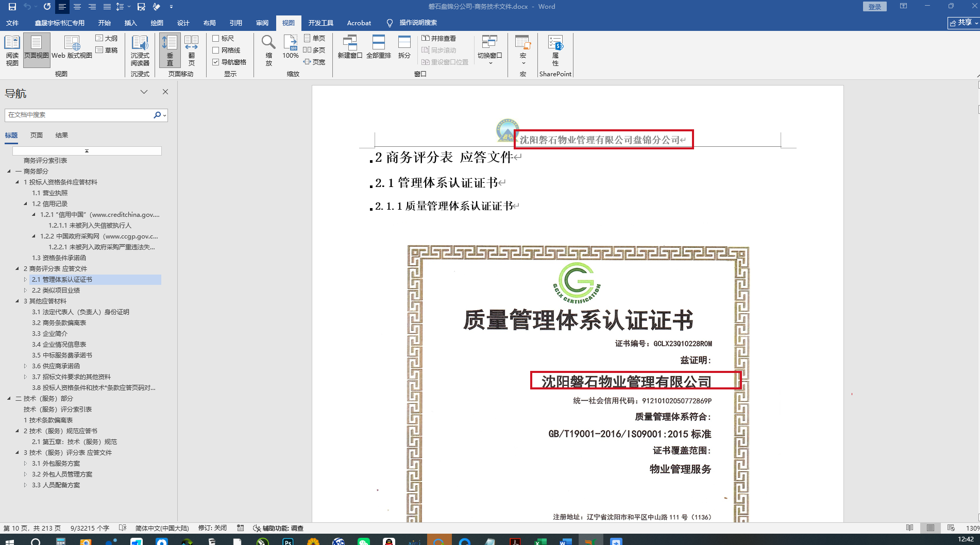Screen dimensions: 980x545
Task: Open the navigation pane task options chevron
Action: (144, 92)
